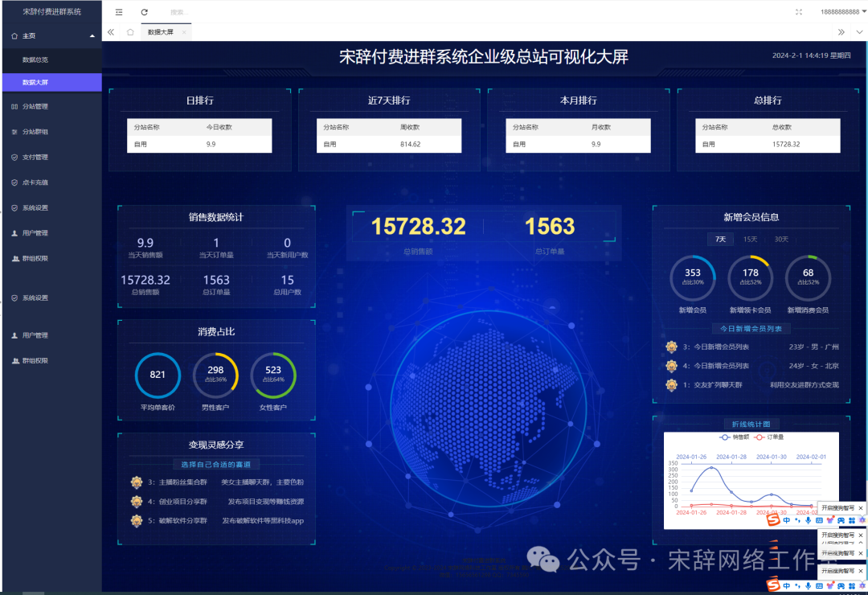Switch member stats to 15天 view
868x595 pixels.
(x=750, y=239)
